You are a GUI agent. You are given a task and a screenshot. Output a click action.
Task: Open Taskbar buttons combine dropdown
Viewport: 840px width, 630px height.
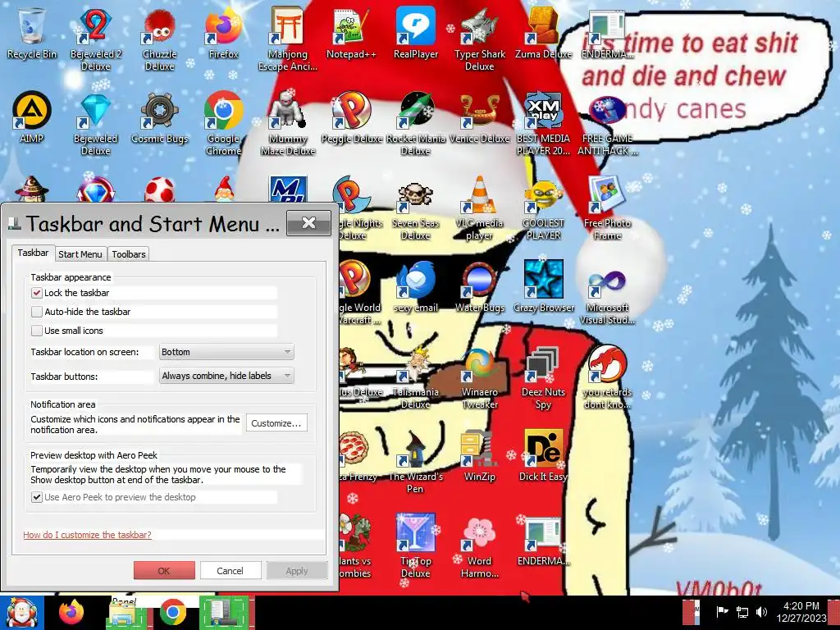(226, 376)
